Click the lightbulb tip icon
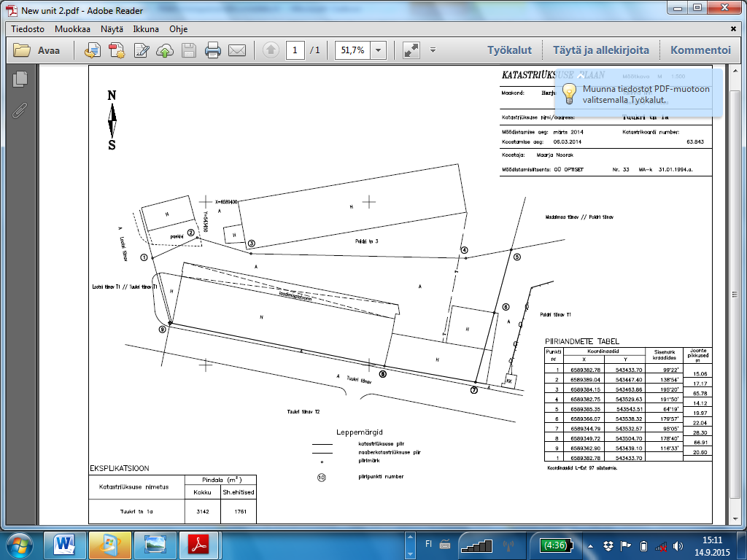Image resolution: width=747 pixels, height=560 pixels. point(569,94)
